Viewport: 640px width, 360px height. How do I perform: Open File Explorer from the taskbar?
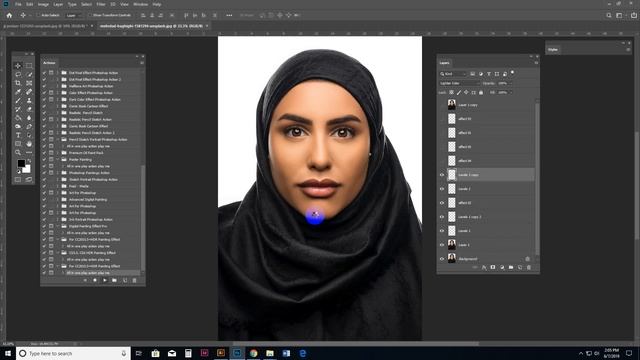click(270, 353)
